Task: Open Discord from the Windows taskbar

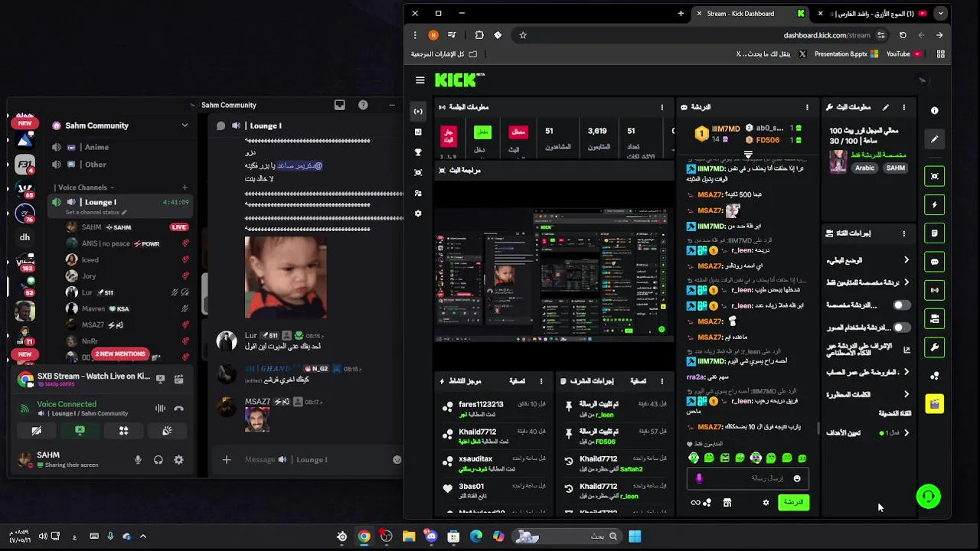Action: [x=431, y=536]
